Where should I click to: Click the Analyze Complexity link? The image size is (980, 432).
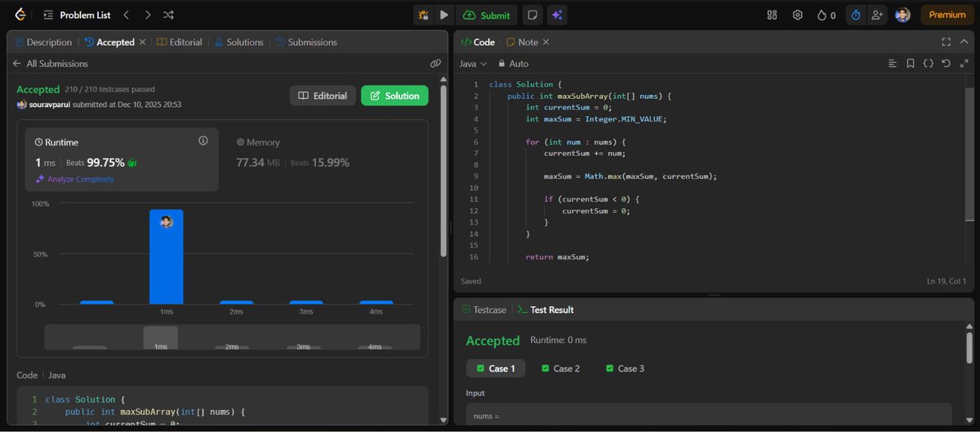(75, 179)
